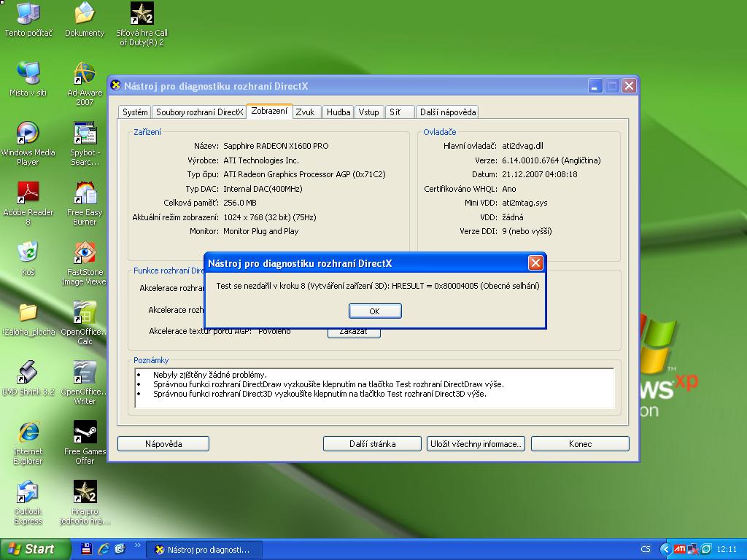The height and width of the screenshot is (560, 747).
Task: Open the Dokumenty folder icon
Action: tap(85, 19)
